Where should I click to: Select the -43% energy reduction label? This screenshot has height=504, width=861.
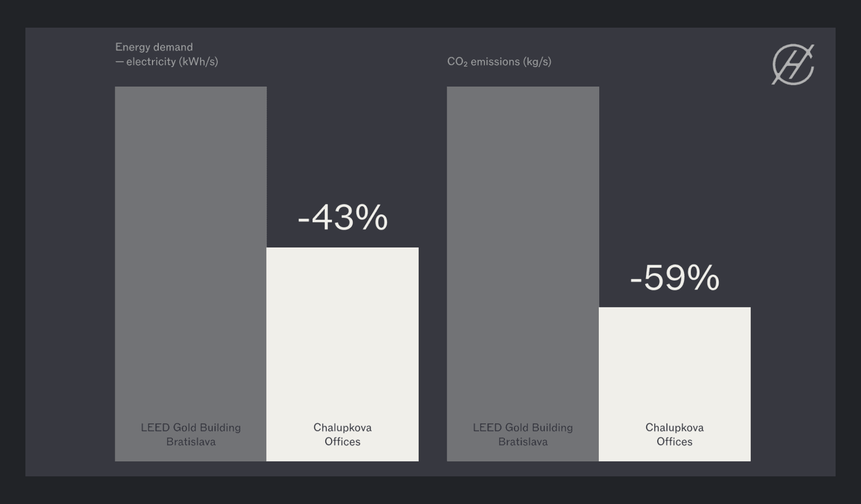[x=342, y=218]
